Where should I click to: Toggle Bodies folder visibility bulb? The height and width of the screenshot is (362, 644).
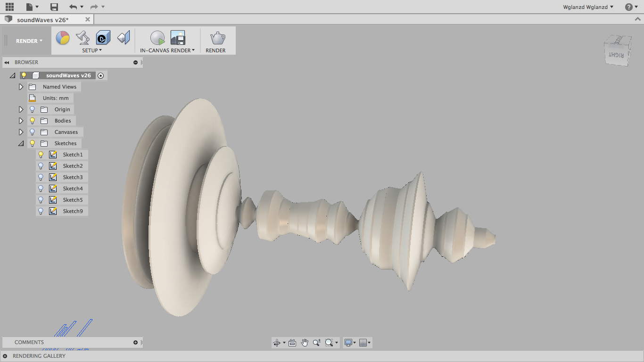[32, 121]
